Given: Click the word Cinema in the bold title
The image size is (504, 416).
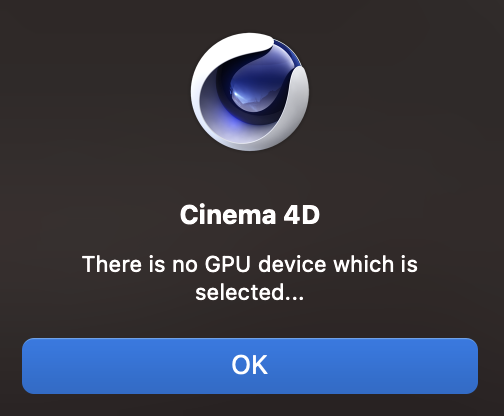Looking at the screenshot, I should pos(228,215).
